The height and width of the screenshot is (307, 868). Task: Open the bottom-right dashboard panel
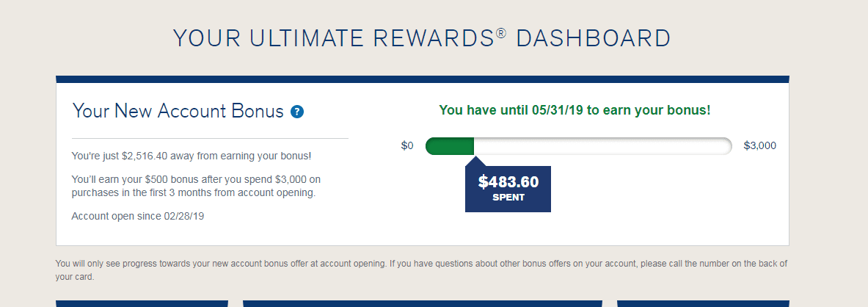703,303
